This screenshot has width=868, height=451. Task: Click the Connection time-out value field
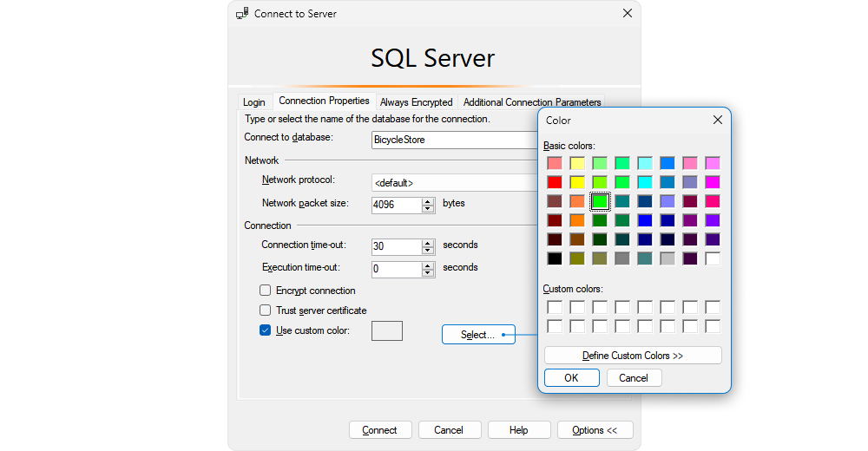397,246
